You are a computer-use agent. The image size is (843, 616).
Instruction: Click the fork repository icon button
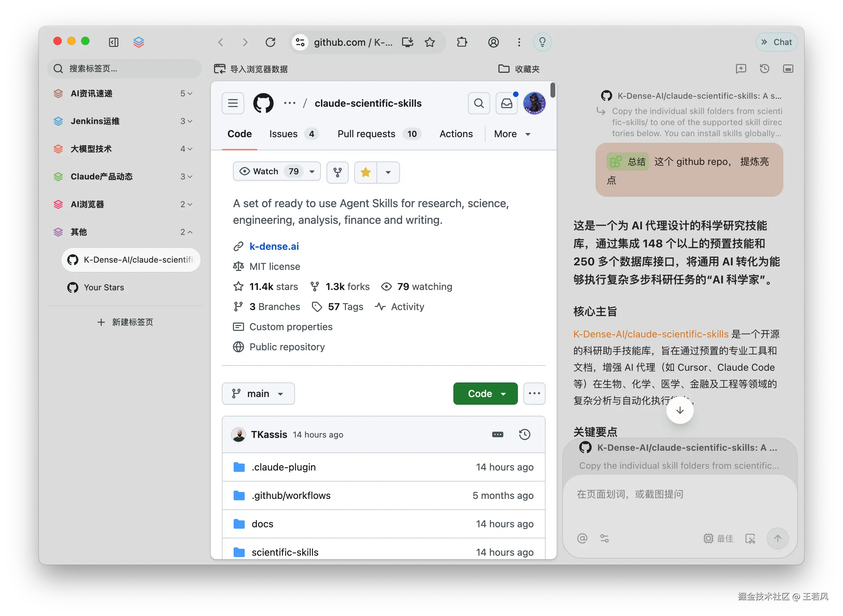click(337, 172)
